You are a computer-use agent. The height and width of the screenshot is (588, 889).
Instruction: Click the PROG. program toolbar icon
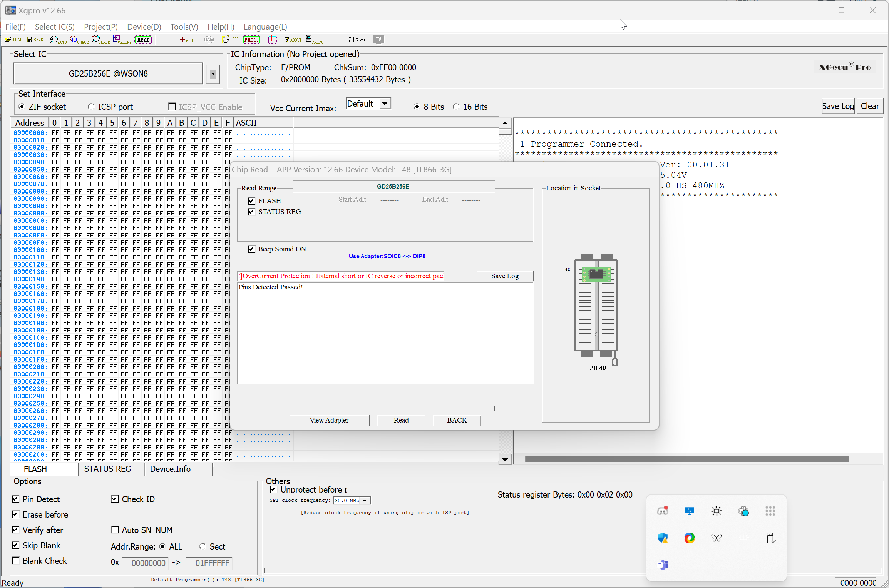(x=251, y=40)
